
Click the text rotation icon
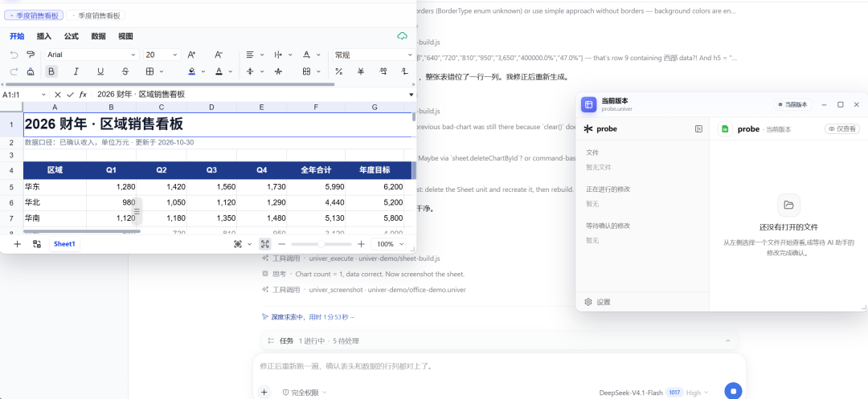(x=306, y=55)
